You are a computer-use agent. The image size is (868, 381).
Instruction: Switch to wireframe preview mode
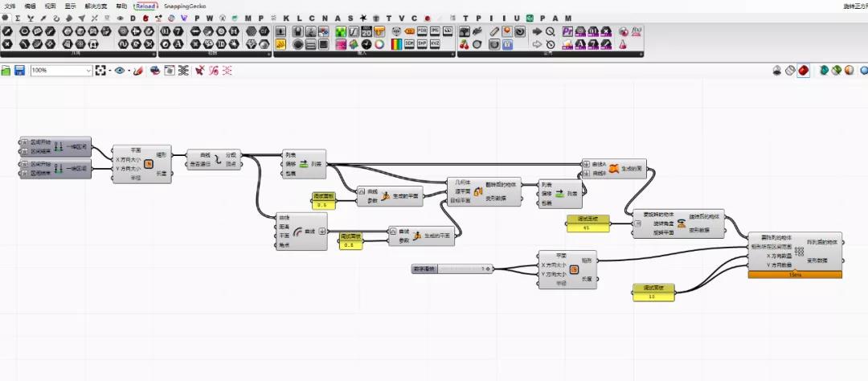791,70
